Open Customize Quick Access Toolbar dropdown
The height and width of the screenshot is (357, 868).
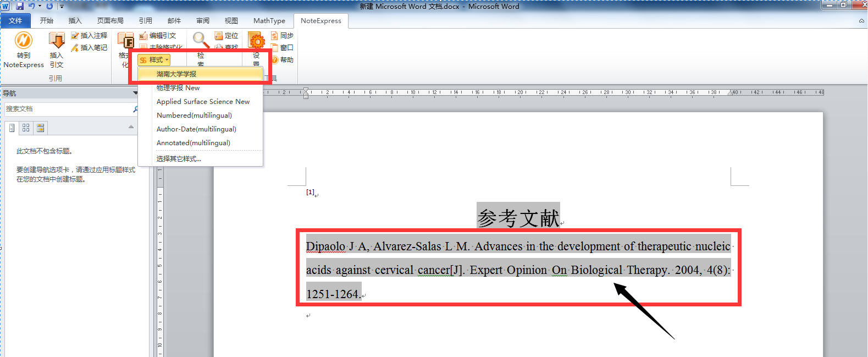click(x=62, y=7)
